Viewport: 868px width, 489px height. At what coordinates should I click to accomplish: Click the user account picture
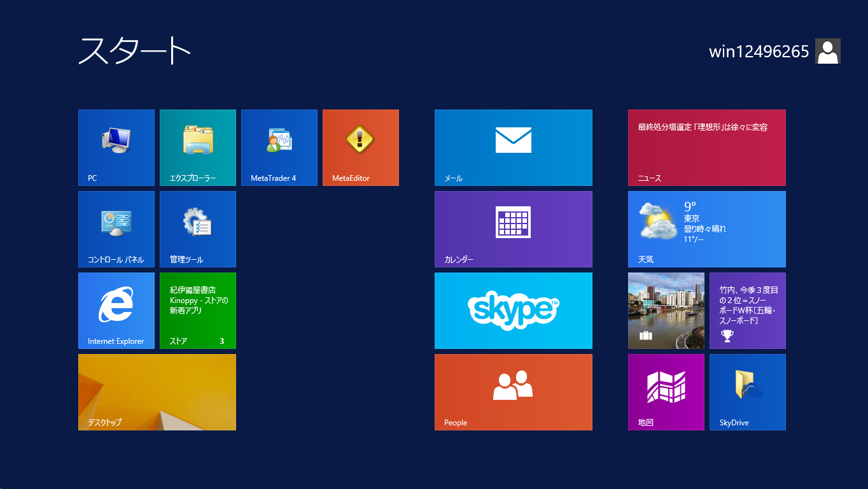[828, 51]
